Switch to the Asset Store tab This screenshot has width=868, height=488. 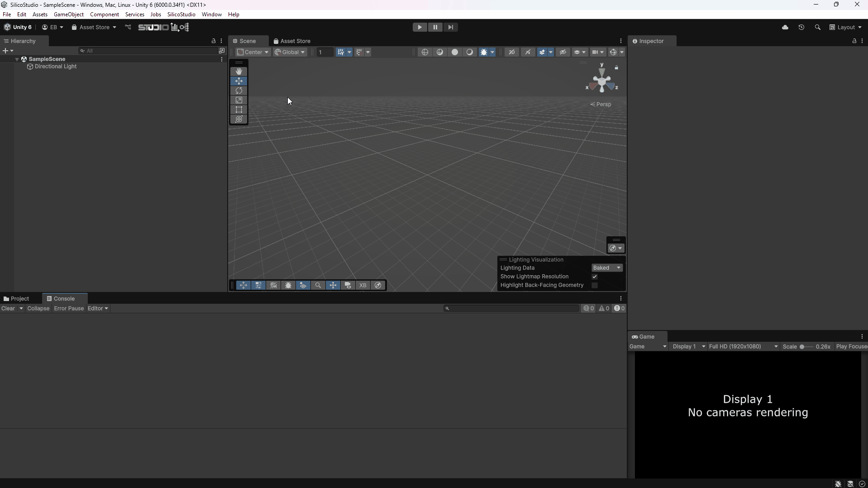(x=292, y=41)
